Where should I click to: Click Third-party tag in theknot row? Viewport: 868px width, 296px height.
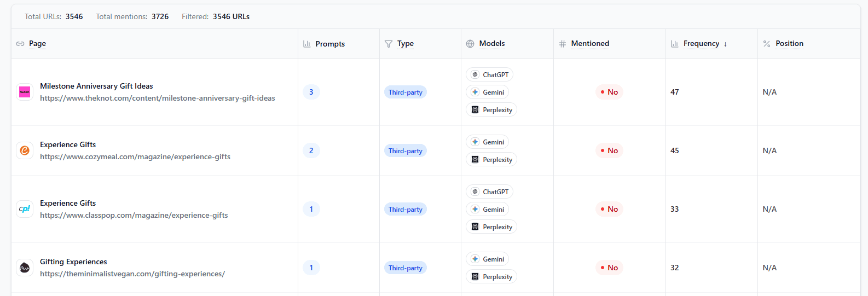tap(406, 92)
